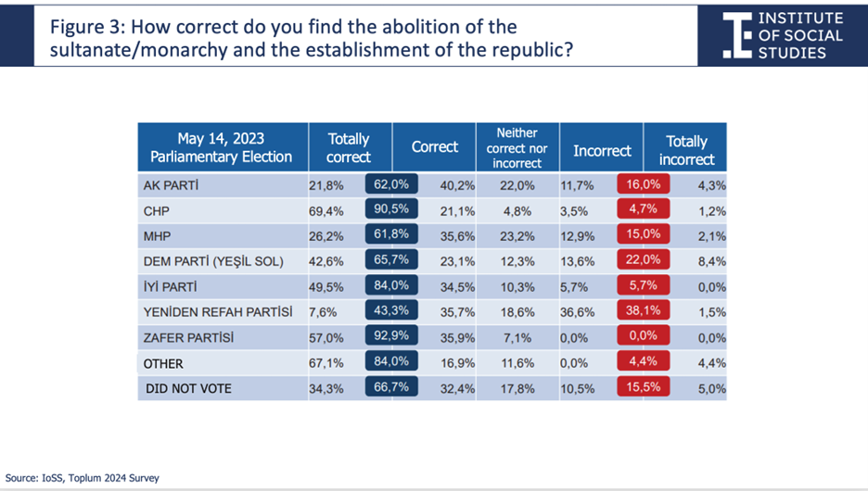Screen dimensions: 868x491
Task: Click the 'Correct' column header
Action: (435, 147)
